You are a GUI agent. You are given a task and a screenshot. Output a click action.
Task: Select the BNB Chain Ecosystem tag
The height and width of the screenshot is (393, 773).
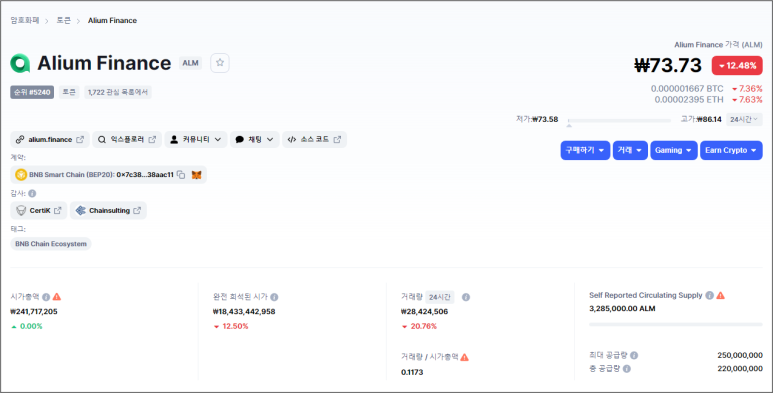(x=51, y=244)
